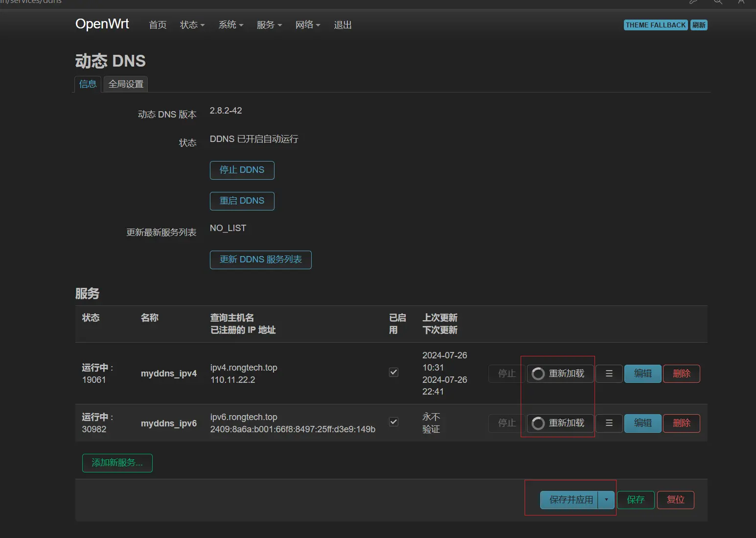Click 更新 DDNS 服务列表 button
The height and width of the screenshot is (538, 756).
[260, 259]
